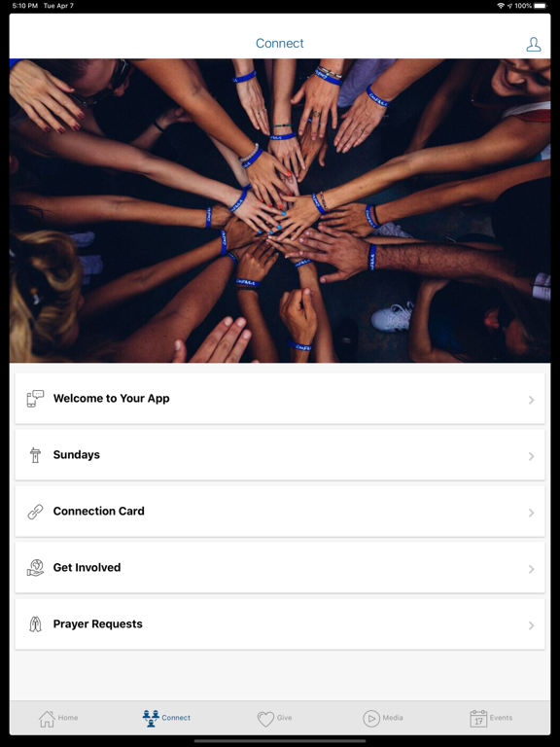Tap the calendar icon for Events

pos(478,719)
